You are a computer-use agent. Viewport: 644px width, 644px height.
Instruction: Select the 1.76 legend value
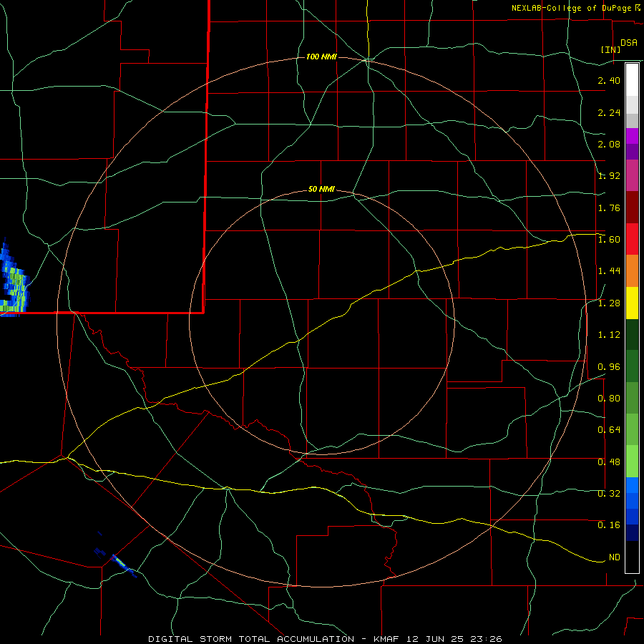point(609,208)
